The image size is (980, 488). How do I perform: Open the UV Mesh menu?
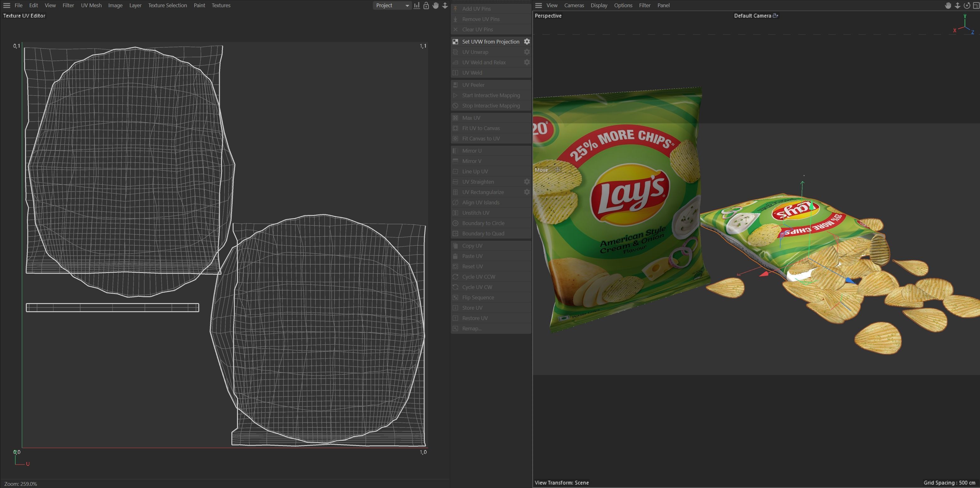91,5
